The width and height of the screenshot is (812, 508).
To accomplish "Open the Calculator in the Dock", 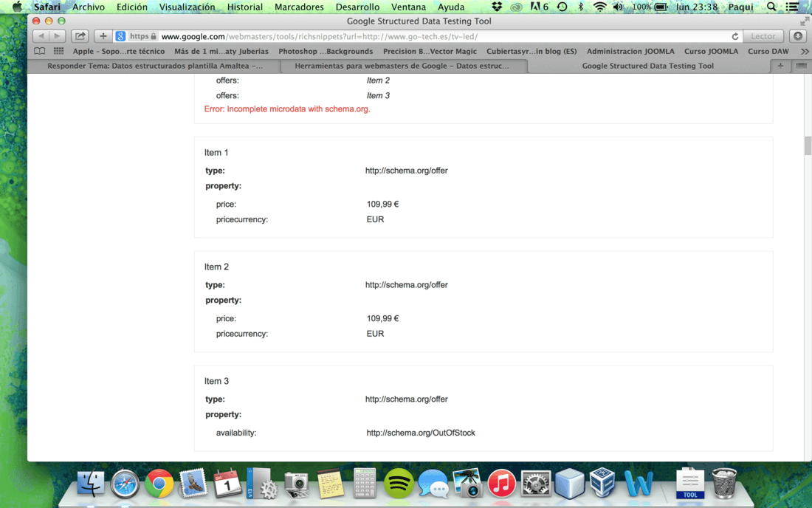I will point(365,483).
